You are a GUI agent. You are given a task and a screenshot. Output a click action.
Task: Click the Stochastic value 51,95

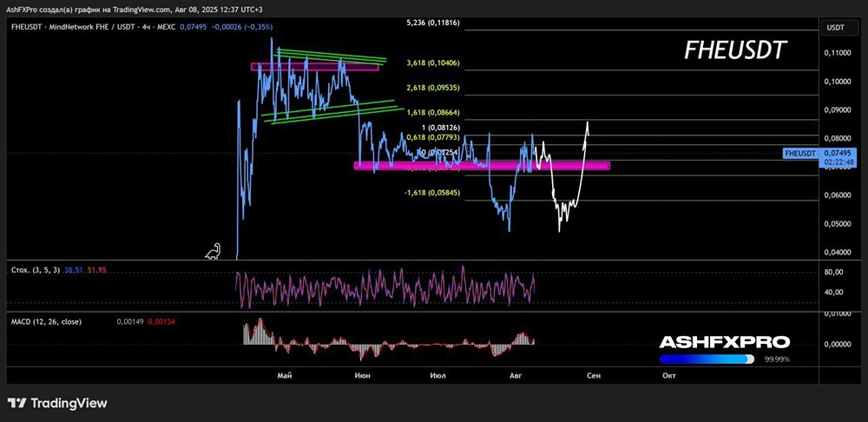pos(95,270)
